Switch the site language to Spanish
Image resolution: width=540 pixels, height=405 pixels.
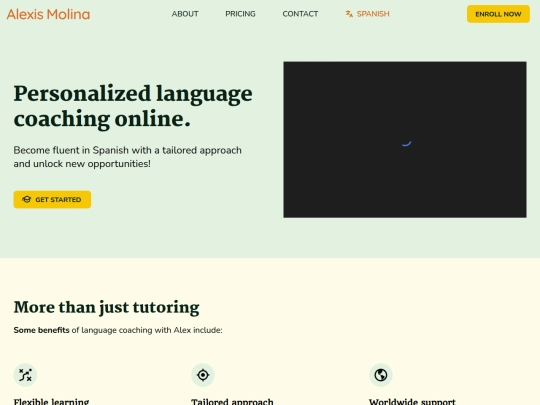click(367, 14)
